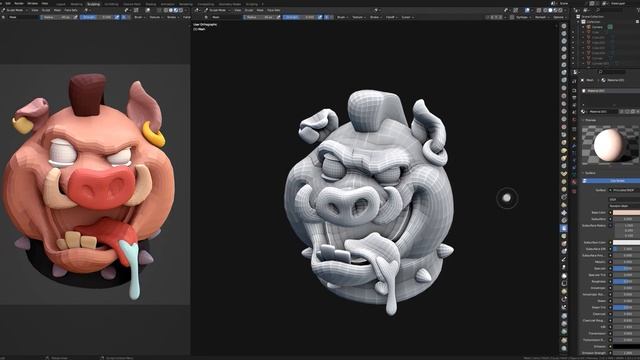Click the Roughness slider
The image size is (640, 360).
tap(627, 281)
